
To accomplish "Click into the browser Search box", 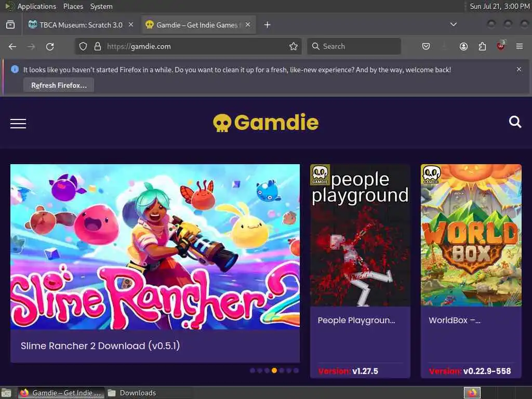I will pos(354,46).
